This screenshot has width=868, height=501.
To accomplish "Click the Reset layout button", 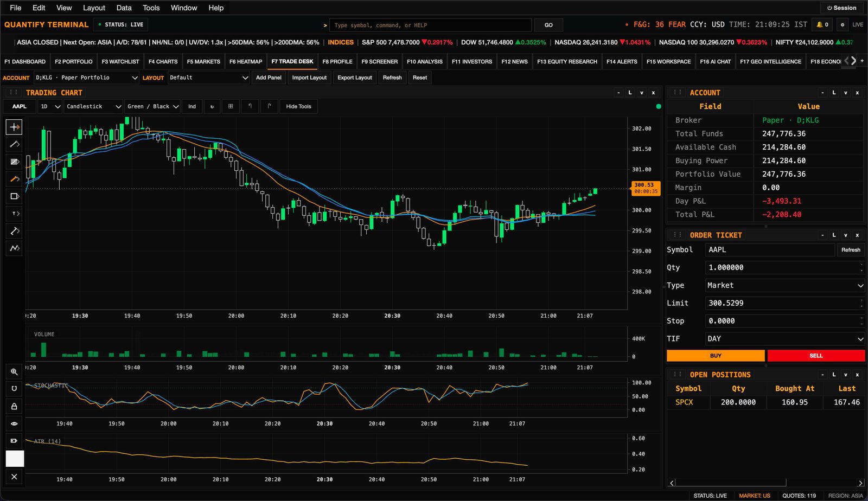I will [420, 78].
